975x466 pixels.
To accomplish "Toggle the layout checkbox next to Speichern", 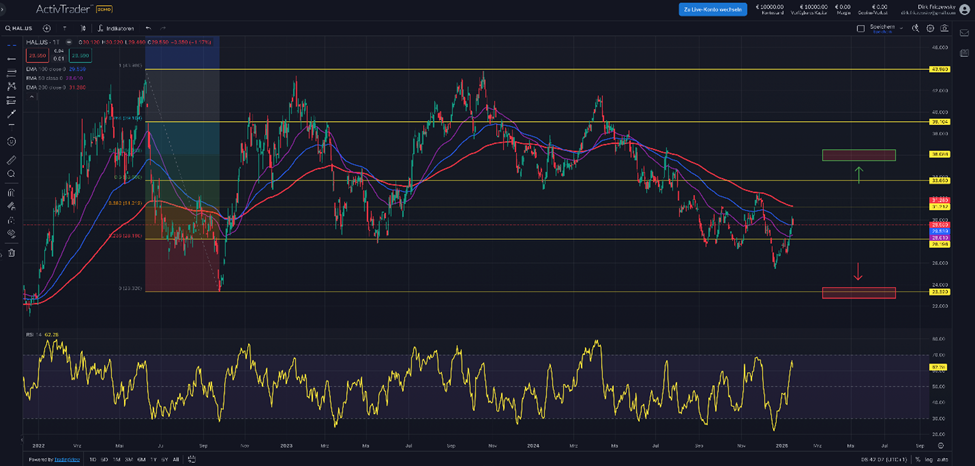I will click(860, 28).
